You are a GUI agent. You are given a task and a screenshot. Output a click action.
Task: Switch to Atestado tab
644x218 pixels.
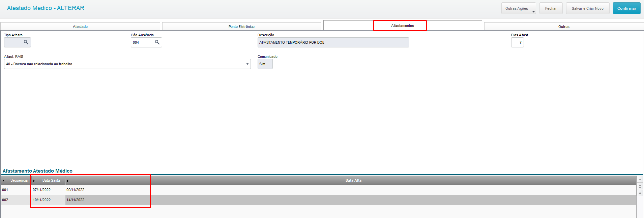(80, 27)
